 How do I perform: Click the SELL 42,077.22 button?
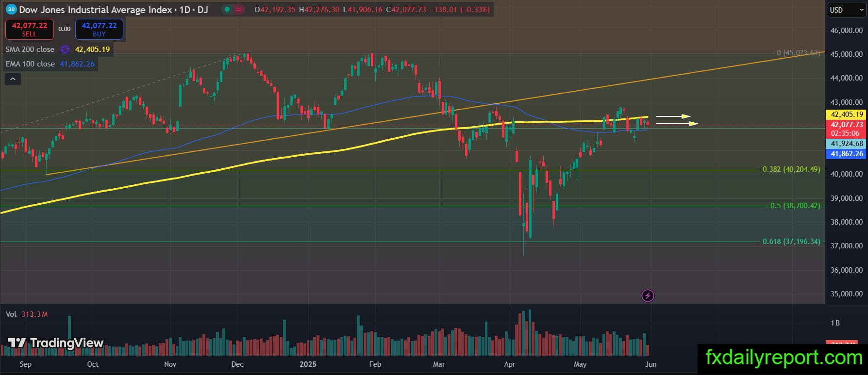pos(29,29)
